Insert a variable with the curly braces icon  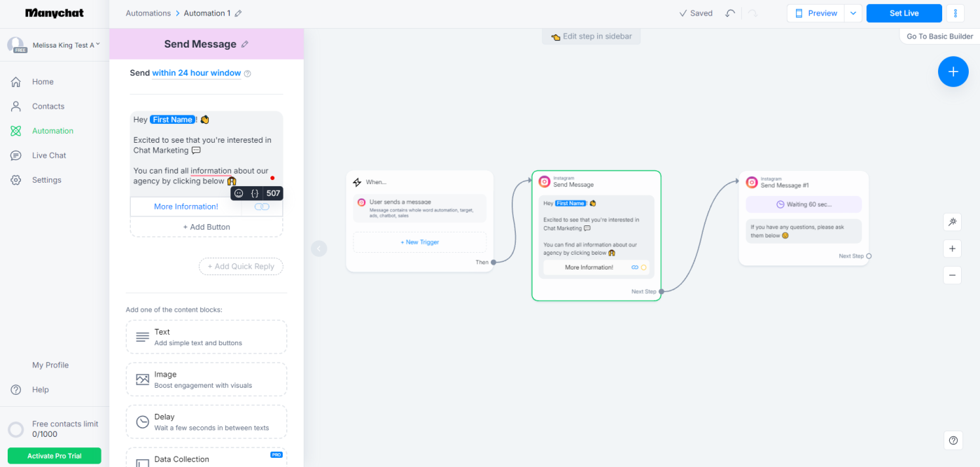255,193
